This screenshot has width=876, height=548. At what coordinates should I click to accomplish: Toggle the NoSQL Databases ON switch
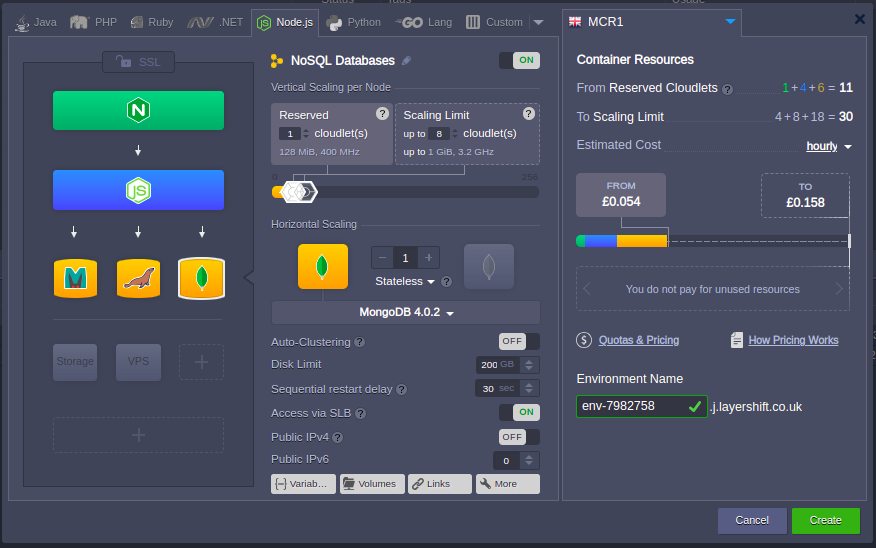tap(520, 60)
